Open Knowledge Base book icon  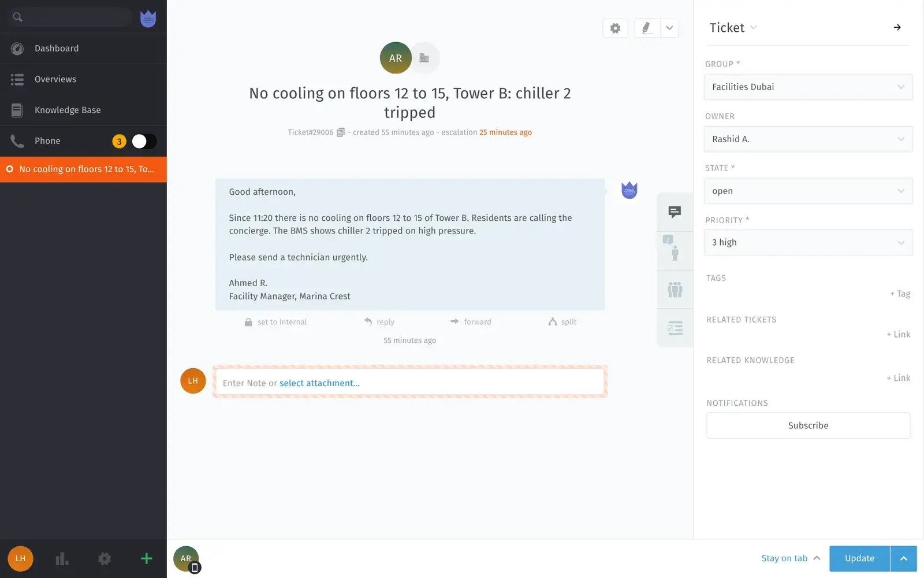pos(17,110)
